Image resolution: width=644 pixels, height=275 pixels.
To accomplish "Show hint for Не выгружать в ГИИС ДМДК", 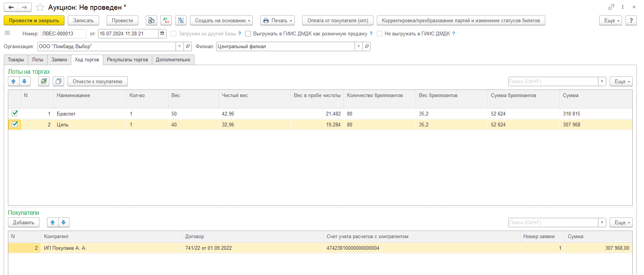I will (453, 33).
